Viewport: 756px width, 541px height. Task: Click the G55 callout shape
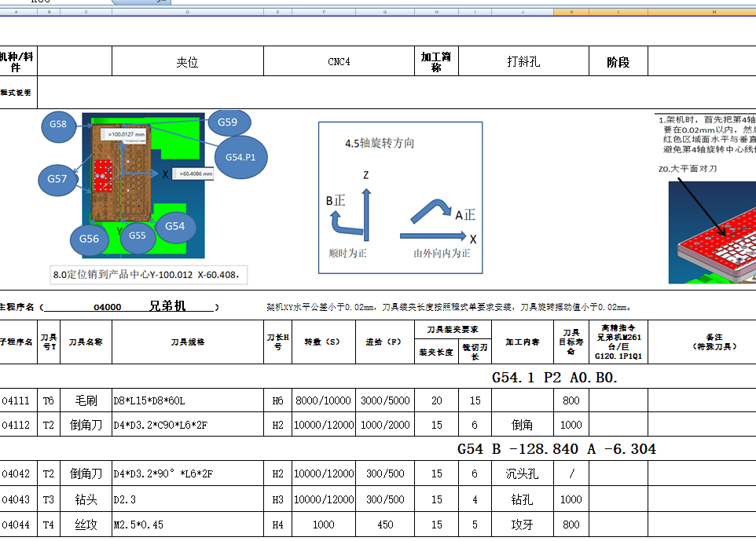click(138, 235)
